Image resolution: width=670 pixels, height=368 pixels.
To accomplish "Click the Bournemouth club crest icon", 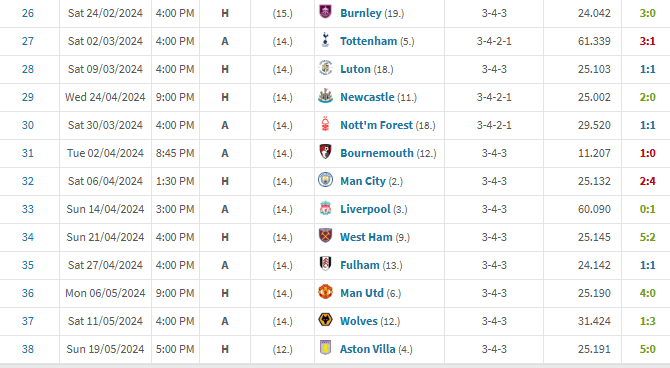I will point(325,152).
